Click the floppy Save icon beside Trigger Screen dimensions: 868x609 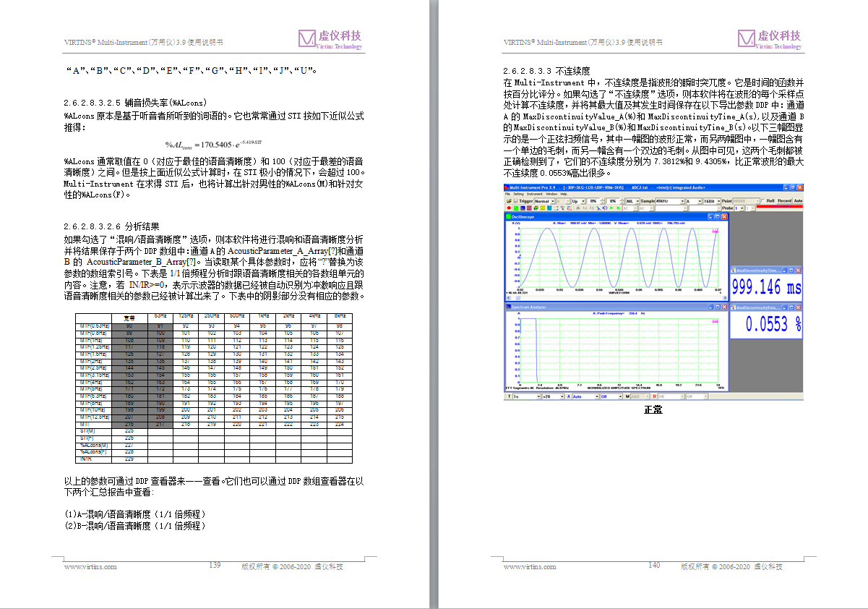(x=515, y=201)
